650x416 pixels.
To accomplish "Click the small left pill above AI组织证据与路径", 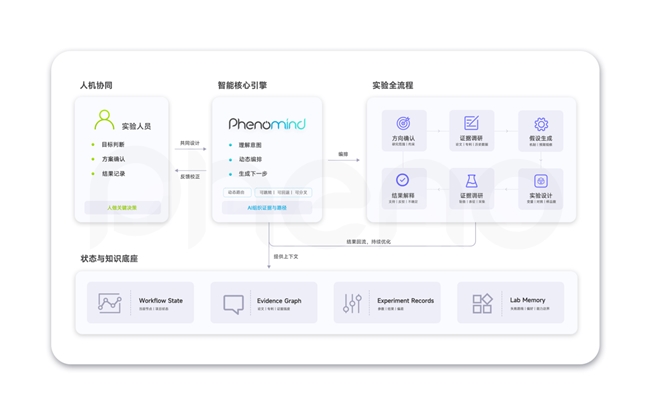I will (237, 192).
